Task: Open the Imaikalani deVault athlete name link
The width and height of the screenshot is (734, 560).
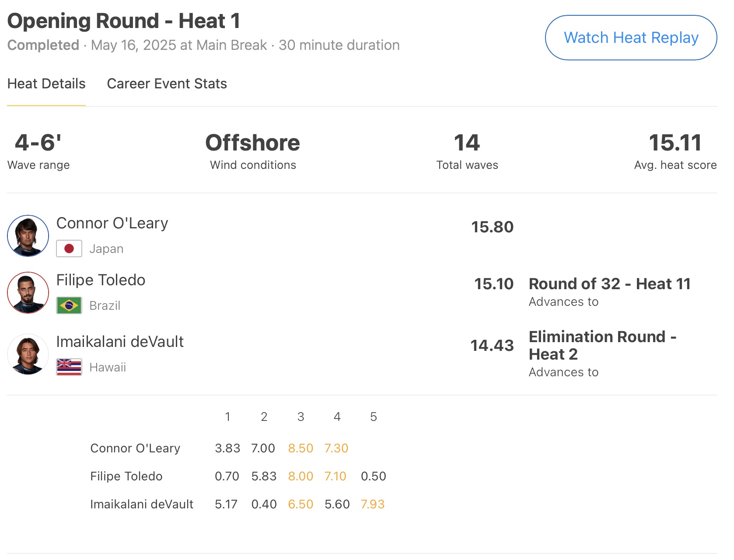Action: [120, 342]
